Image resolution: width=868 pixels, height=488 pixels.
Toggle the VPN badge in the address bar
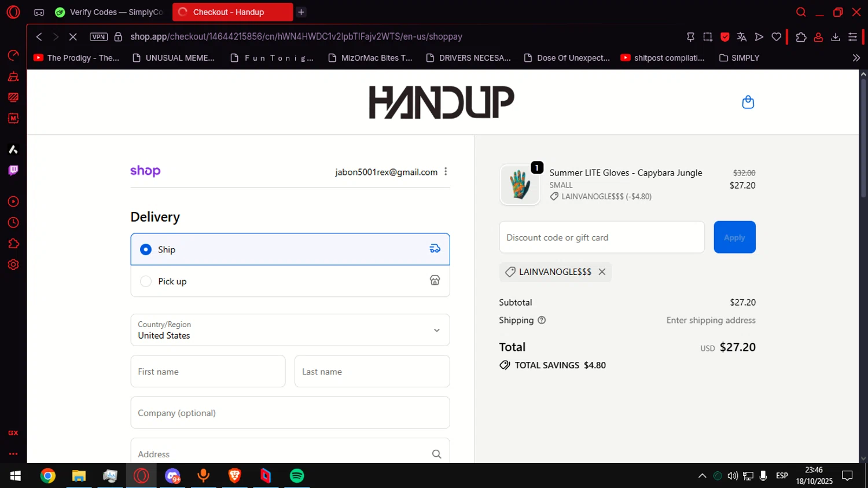tap(98, 36)
